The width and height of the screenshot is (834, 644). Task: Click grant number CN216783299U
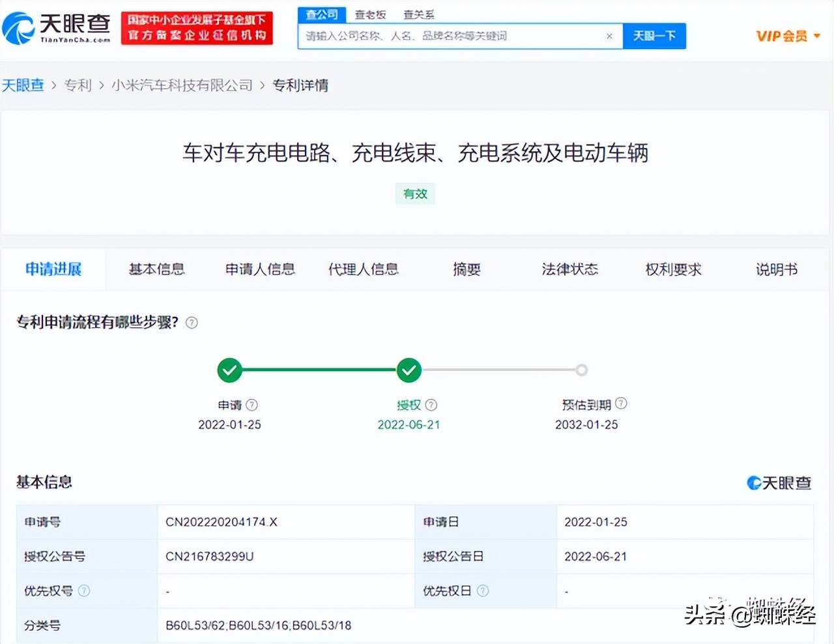click(209, 557)
